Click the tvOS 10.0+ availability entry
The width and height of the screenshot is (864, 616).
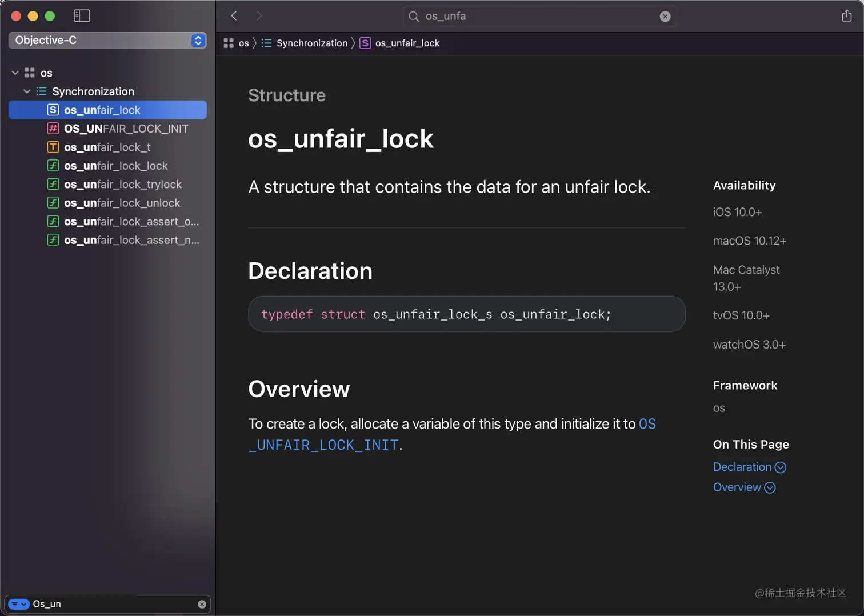(741, 315)
